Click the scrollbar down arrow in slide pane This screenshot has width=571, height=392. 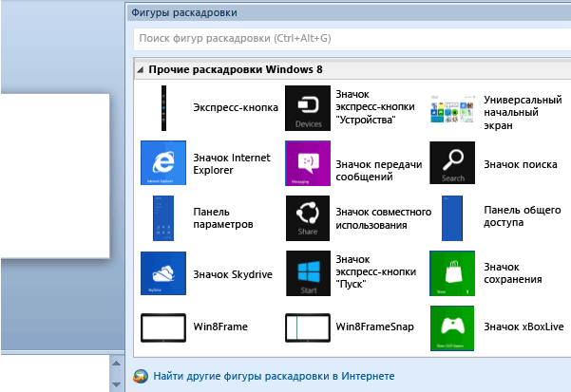117,384
